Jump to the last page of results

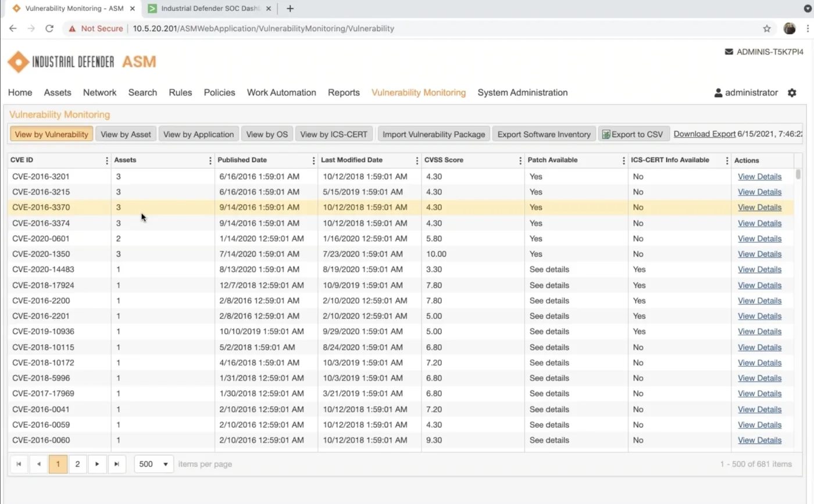tap(117, 464)
